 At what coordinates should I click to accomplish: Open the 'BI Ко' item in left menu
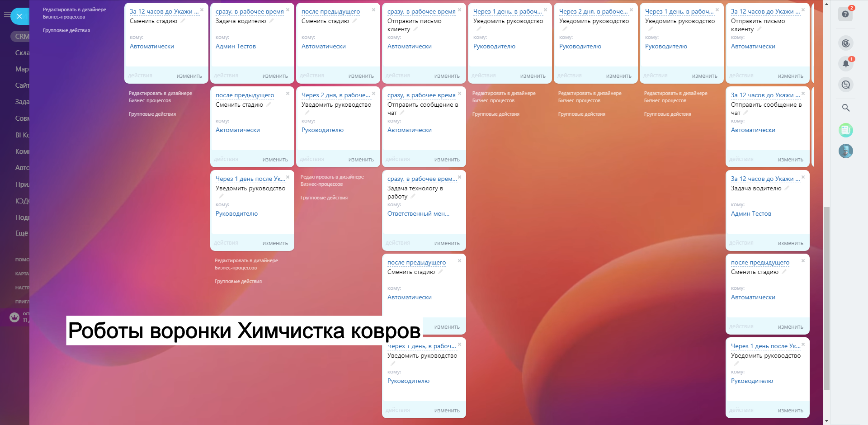22,135
